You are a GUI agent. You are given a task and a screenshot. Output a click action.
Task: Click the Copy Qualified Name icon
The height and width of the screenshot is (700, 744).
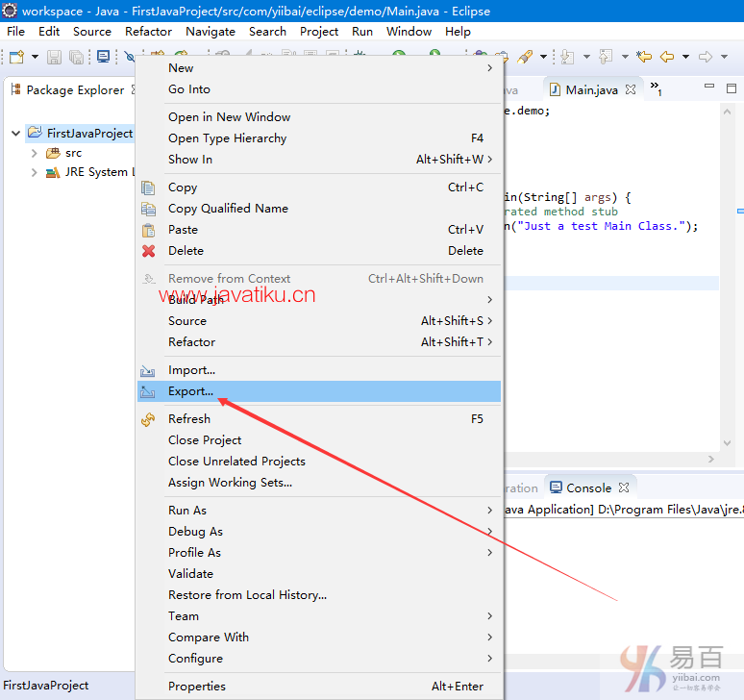pos(148,209)
